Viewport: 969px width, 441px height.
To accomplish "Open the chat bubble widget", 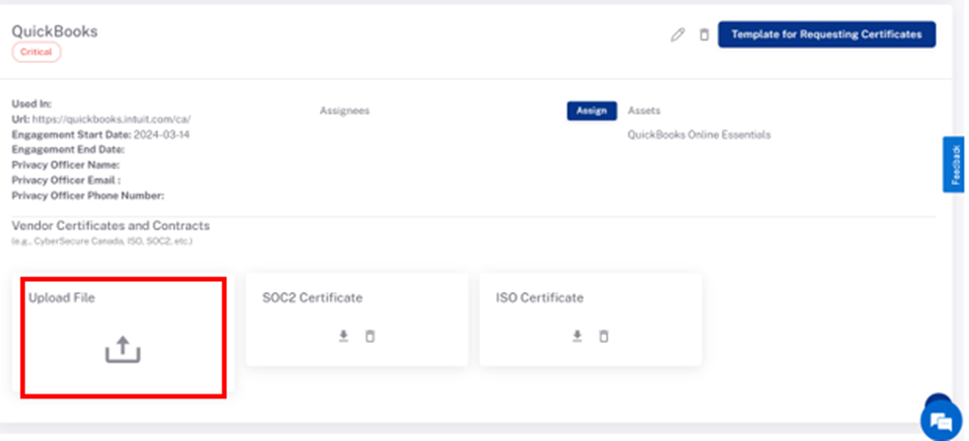I will point(941,423).
